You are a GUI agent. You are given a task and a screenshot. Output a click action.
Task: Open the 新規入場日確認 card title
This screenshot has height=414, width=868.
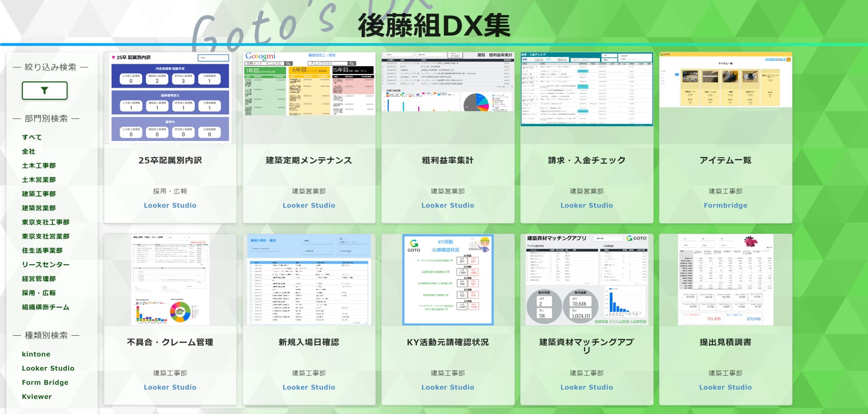click(x=309, y=342)
